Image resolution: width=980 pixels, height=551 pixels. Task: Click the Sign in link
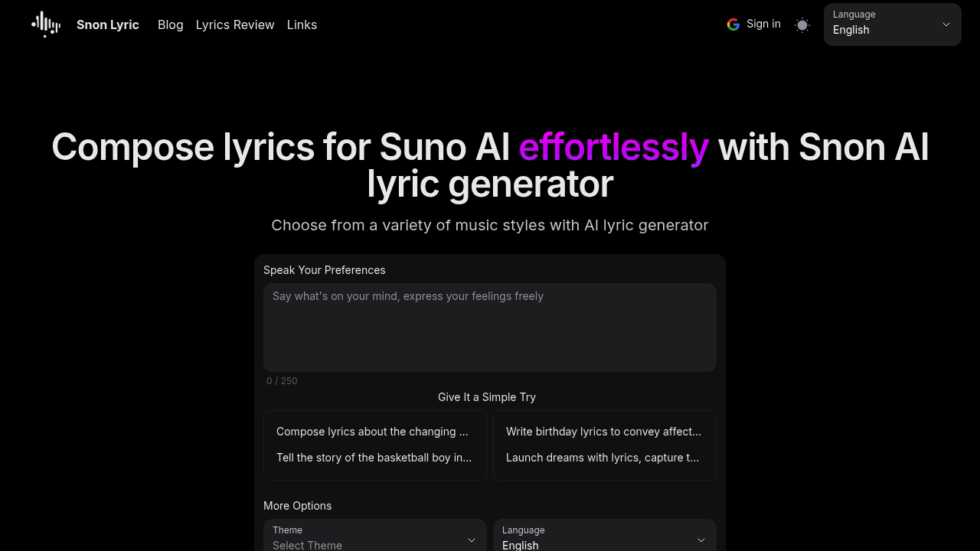pyautogui.click(x=763, y=24)
